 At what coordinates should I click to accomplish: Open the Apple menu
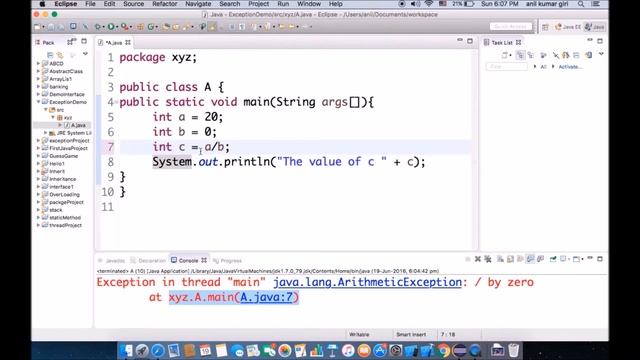[x=42, y=4]
